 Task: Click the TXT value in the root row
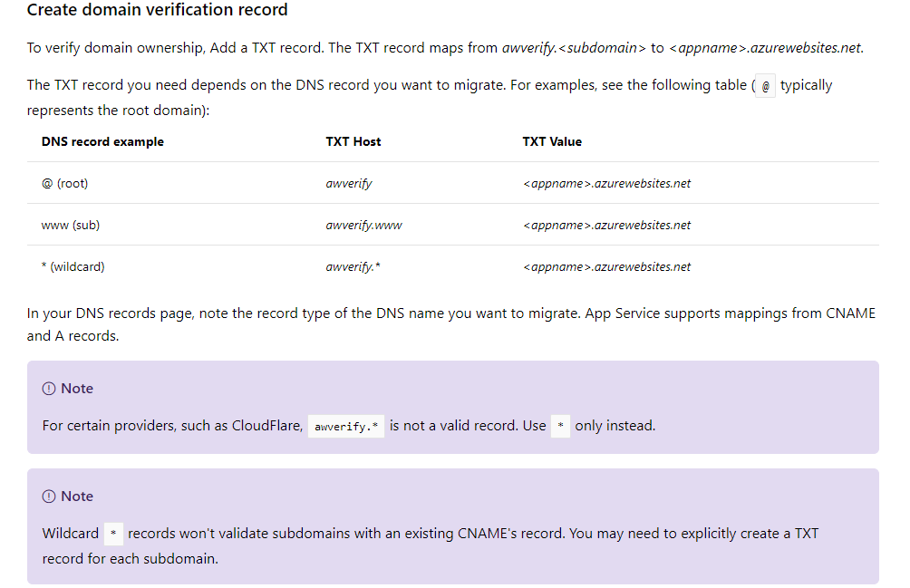pos(607,183)
